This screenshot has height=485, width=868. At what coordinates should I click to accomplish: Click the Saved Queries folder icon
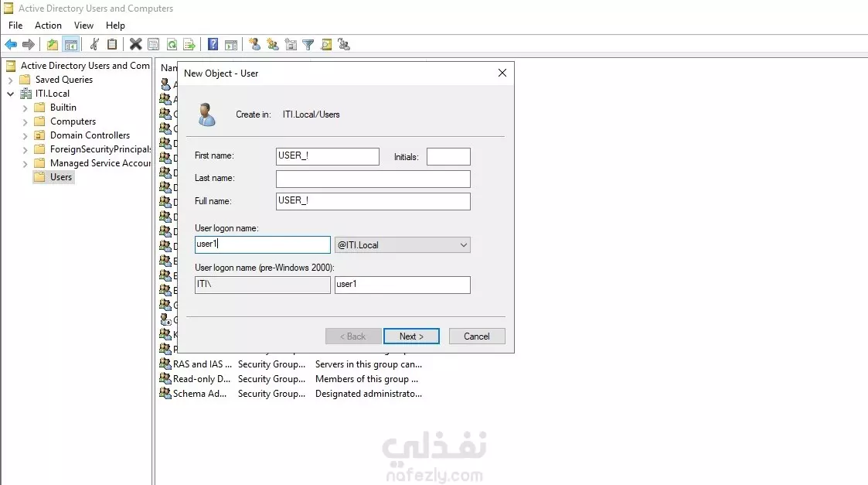[x=25, y=79]
